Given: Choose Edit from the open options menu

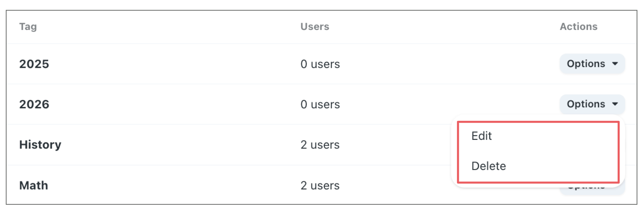Looking at the screenshot, I should click(482, 136).
